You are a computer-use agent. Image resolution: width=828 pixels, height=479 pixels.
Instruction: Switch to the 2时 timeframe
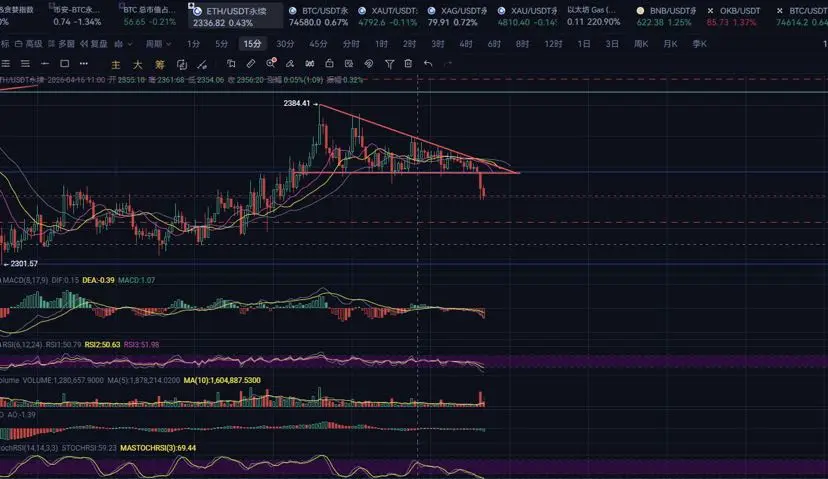tap(409, 44)
